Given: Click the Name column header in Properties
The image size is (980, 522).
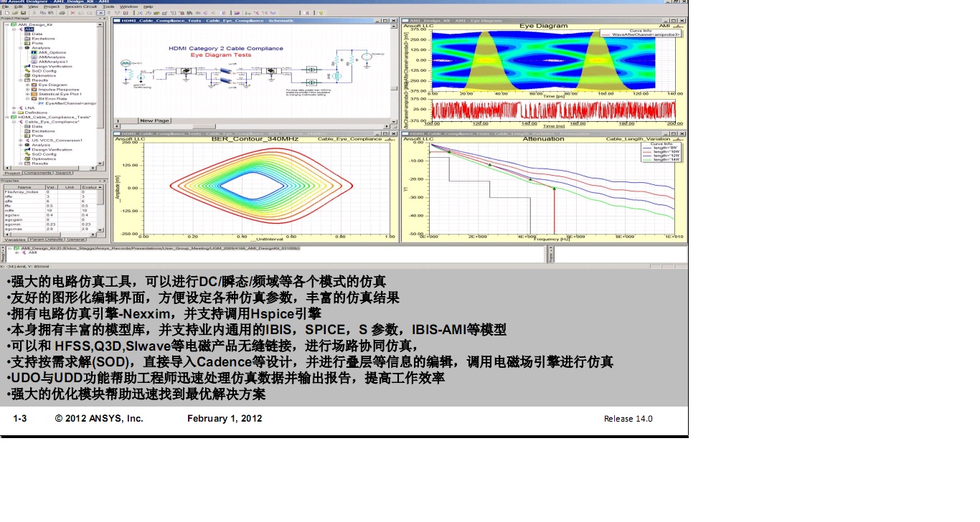Looking at the screenshot, I should pos(24,187).
